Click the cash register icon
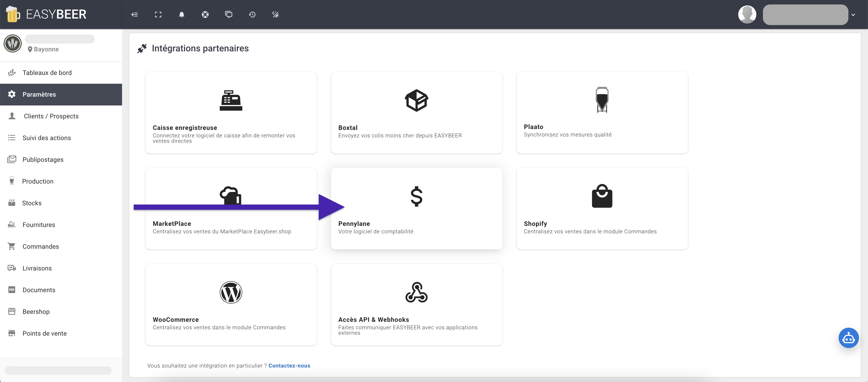This screenshot has width=868, height=382. pyautogui.click(x=231, y=100)
